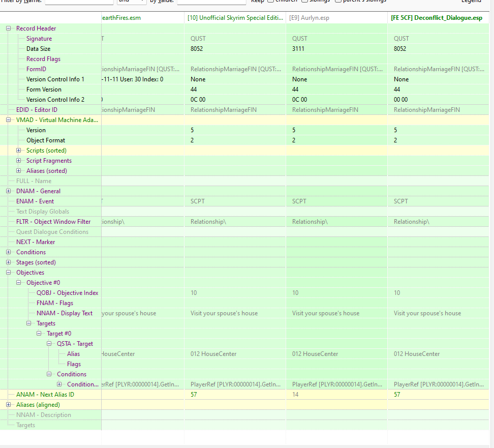
Task: Select the Form Version row label
Action: point(44,89)
